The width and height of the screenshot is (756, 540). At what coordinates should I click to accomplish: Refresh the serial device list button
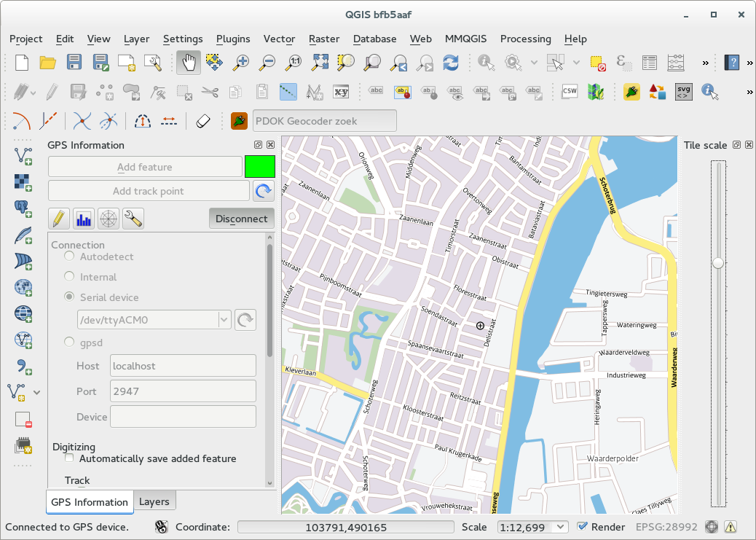pos(245,319)
